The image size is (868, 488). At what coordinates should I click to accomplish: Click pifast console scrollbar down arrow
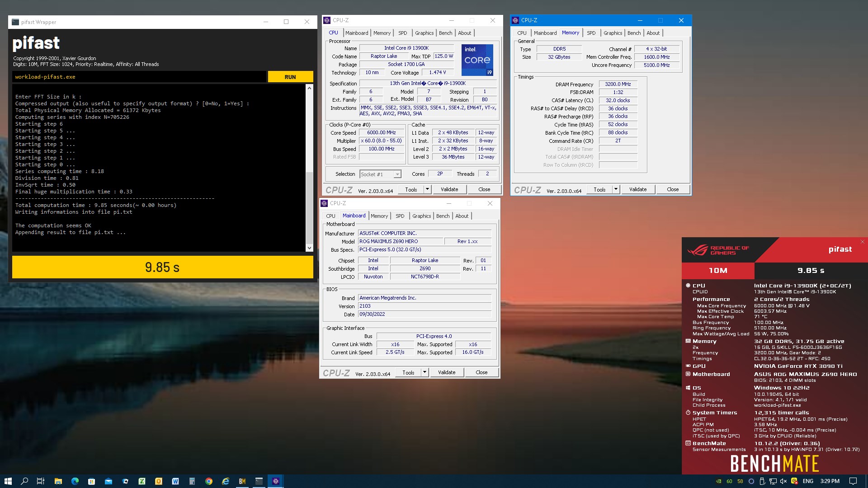(x=309, y=248)
